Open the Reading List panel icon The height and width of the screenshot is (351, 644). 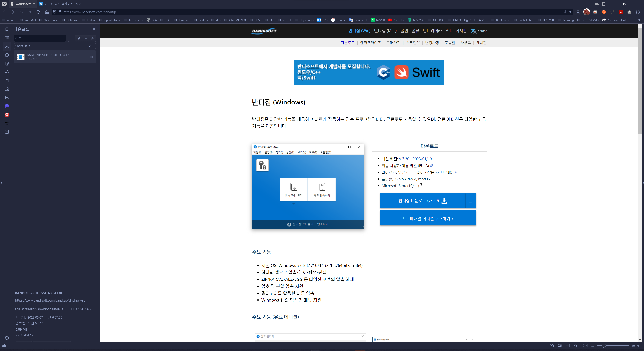pyautogui.click(x=7, y=38)
